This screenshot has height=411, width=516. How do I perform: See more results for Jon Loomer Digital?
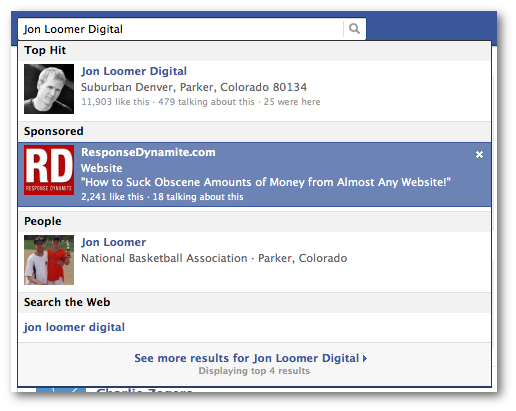[247, 358]
